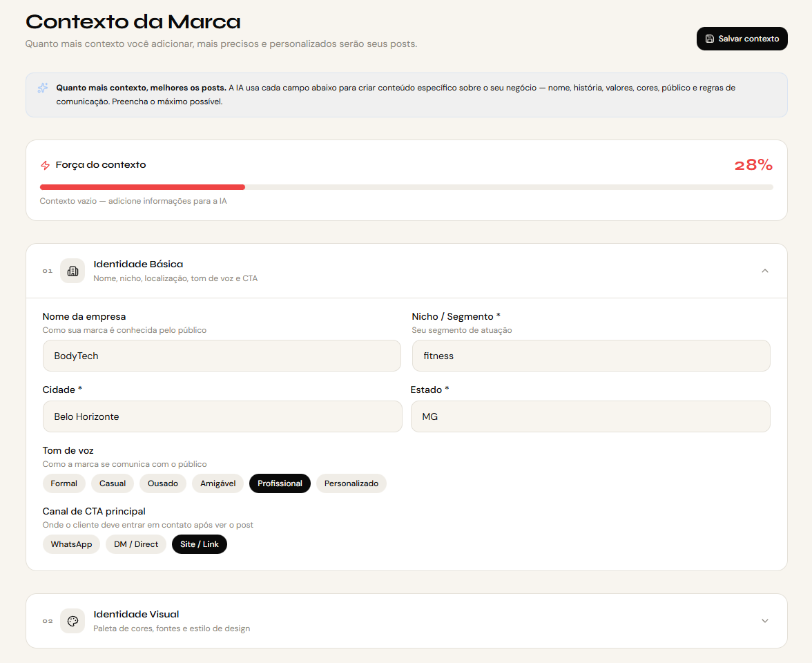Click the palette icon for Identidade Visual
The height and width of the screenshot is (663, 812).
pos(72,620)
